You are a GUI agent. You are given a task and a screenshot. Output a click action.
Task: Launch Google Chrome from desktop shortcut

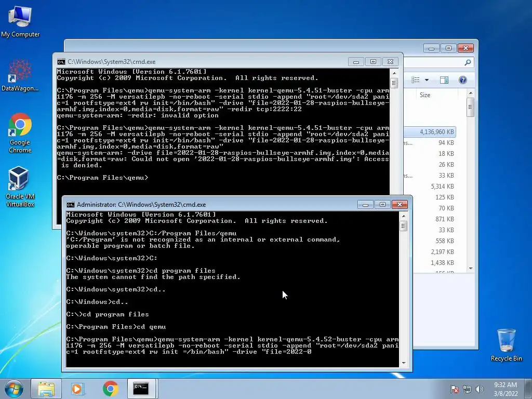tap(20, 133)
